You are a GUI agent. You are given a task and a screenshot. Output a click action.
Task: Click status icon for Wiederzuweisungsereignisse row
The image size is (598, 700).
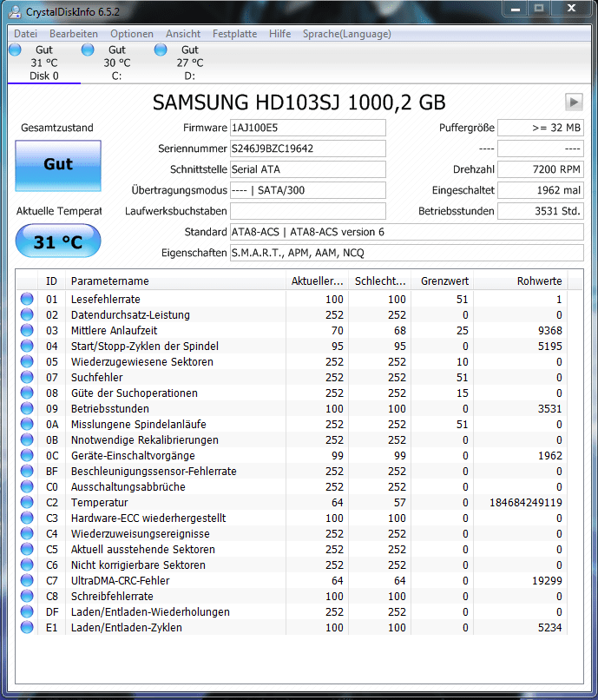click(27, 533)
